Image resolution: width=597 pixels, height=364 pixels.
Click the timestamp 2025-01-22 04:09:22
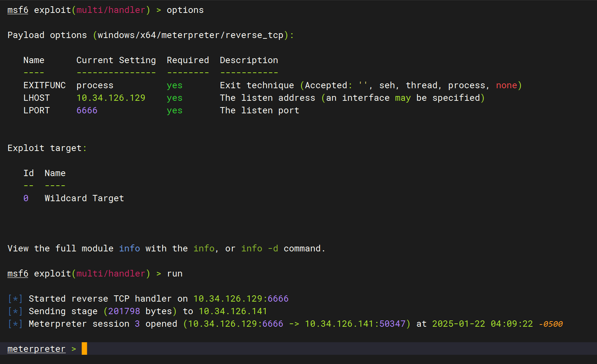pos(482,324)
